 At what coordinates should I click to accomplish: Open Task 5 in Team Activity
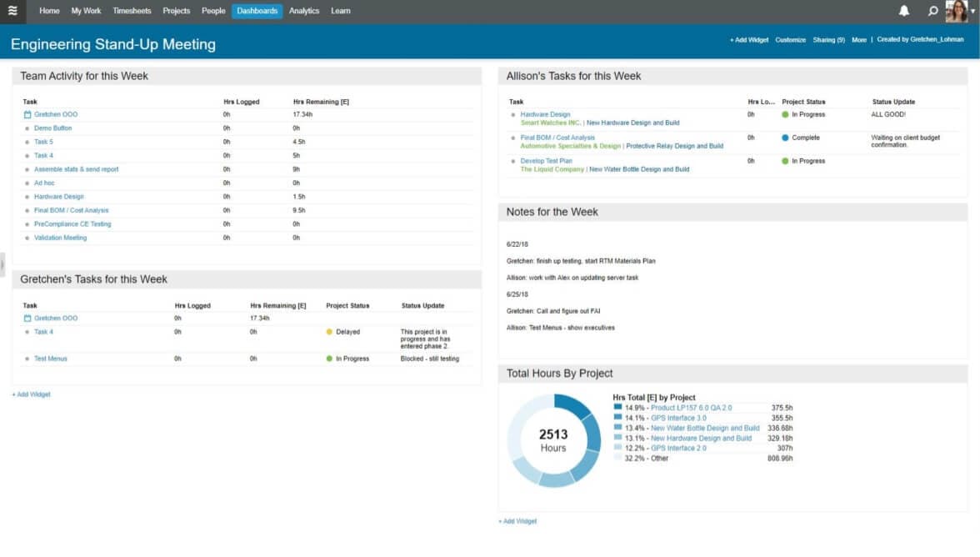(43, 142)
